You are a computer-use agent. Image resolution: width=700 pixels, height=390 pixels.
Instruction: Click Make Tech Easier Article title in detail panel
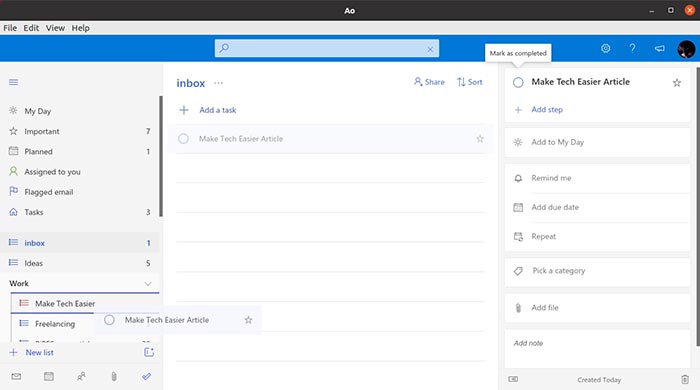pyautogui.click(x=580, y=82)
